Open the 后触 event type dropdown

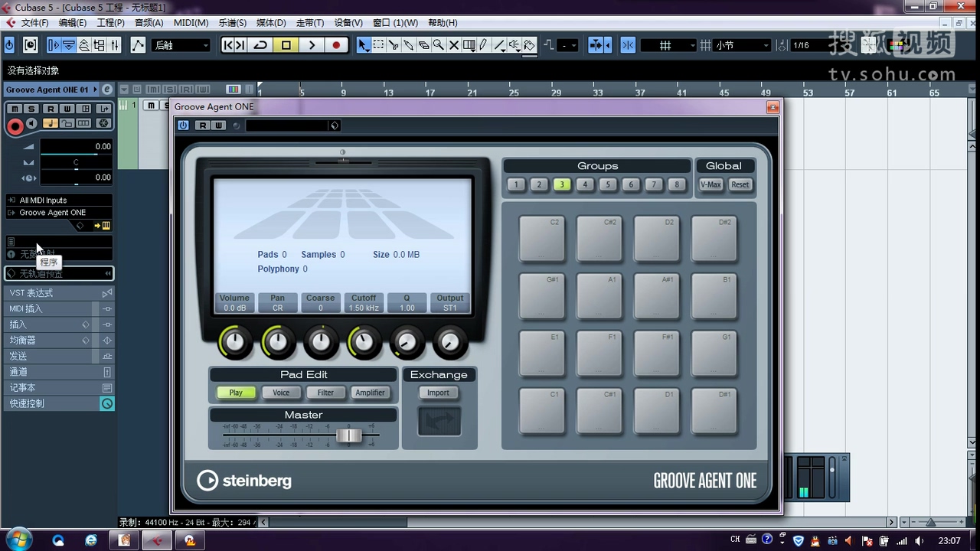[x=181, y=44]
